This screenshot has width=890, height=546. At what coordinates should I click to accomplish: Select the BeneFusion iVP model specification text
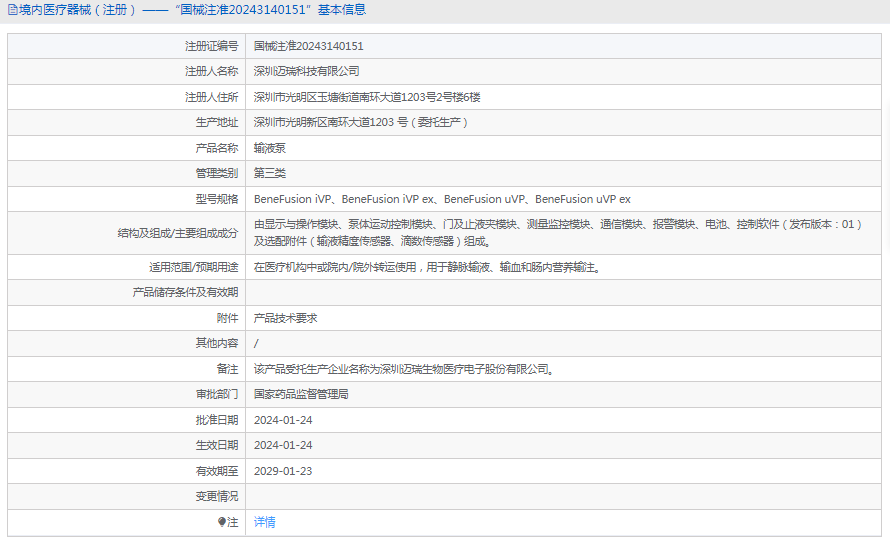coord(442,199)
